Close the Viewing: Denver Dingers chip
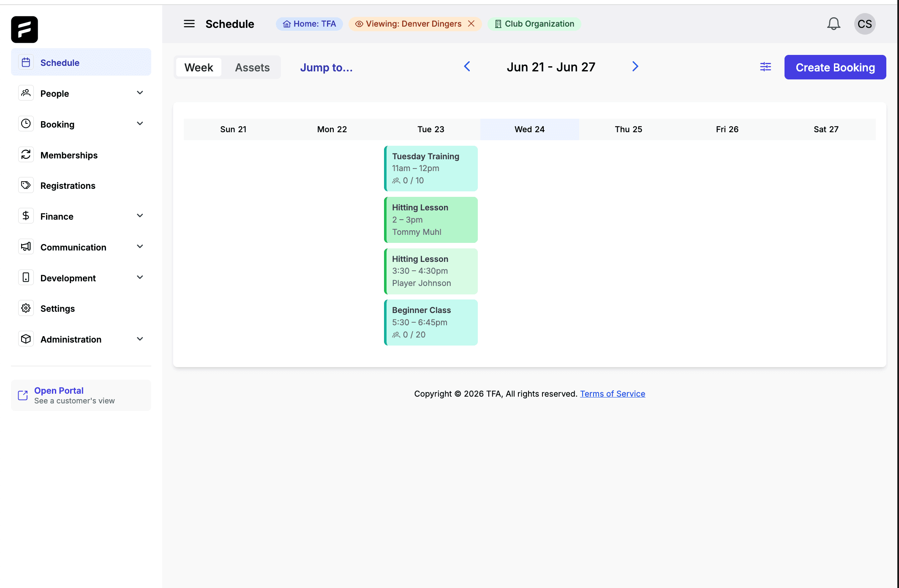Screen dimensions: 899x588 click(x=471, y=24)
